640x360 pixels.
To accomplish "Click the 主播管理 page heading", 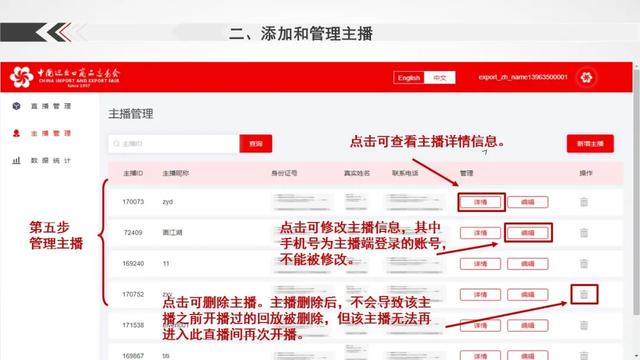I will 131,114.
